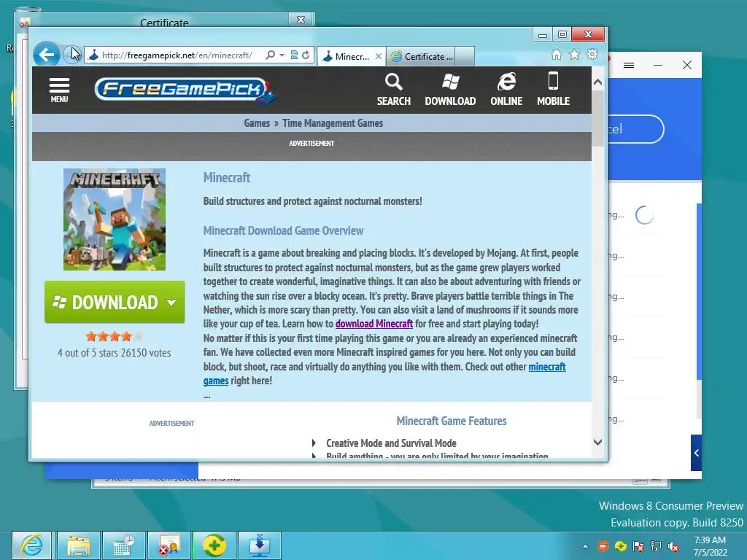The image size is (747, 560).
Task: Open the ONLINE games section
Action: (x=506, y=90)
